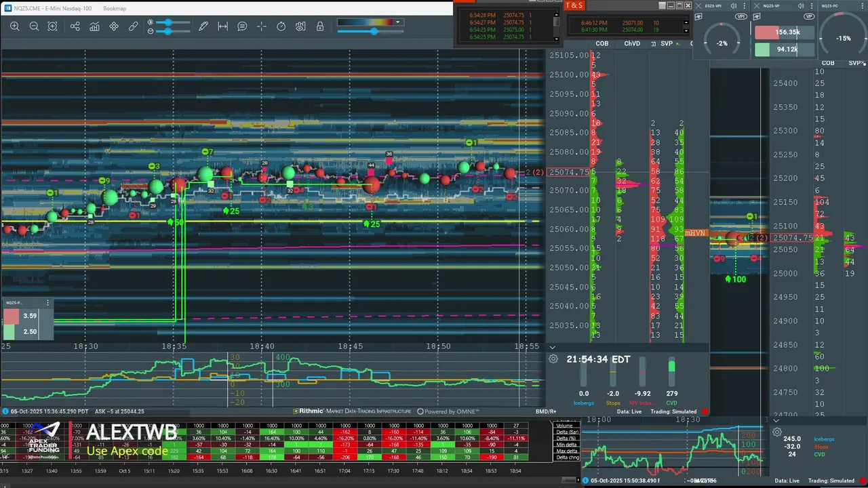Toggle the chart lock icon
The width and height of the screenshot is (868, 488).
320,26
